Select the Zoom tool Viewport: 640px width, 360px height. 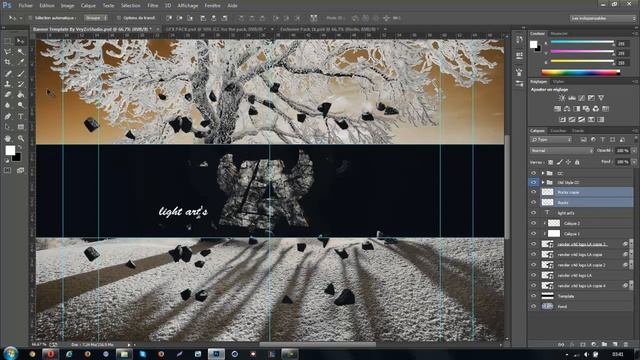pyautogui.click(x=20, y=138)
